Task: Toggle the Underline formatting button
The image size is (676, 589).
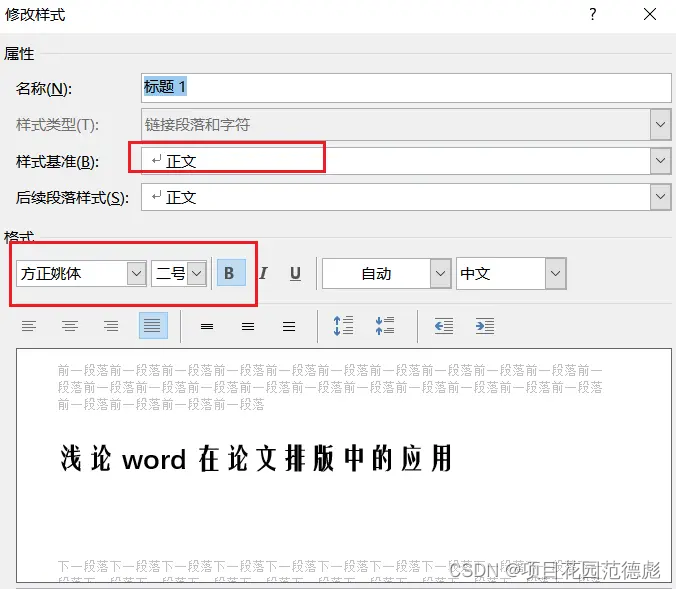Action: tap(295, 273)
